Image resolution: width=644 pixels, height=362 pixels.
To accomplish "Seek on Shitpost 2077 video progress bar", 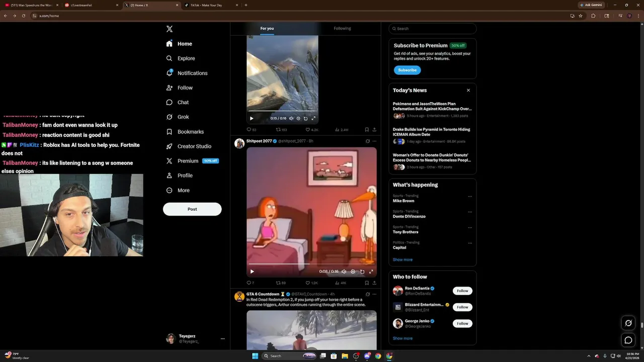I will click(x=311, y=264).
